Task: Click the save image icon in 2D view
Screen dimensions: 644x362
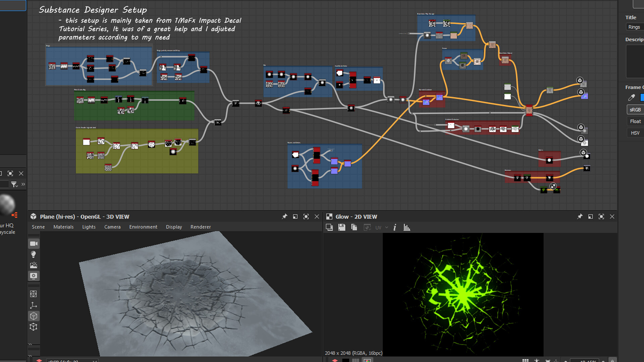Action: [342, 228]
